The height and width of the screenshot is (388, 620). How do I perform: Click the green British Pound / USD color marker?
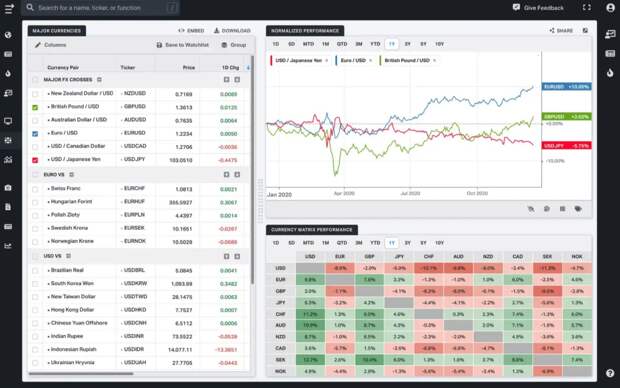(380, 61)
